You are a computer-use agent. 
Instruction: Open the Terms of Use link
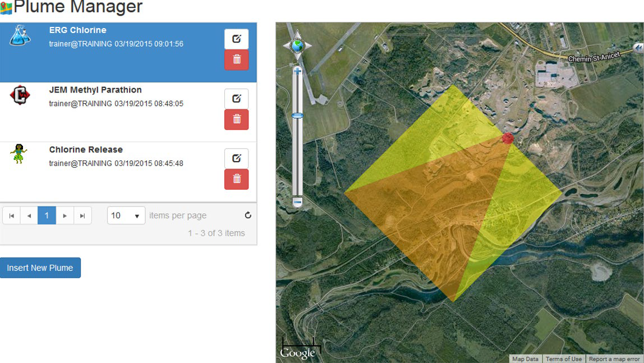point(563,359)
